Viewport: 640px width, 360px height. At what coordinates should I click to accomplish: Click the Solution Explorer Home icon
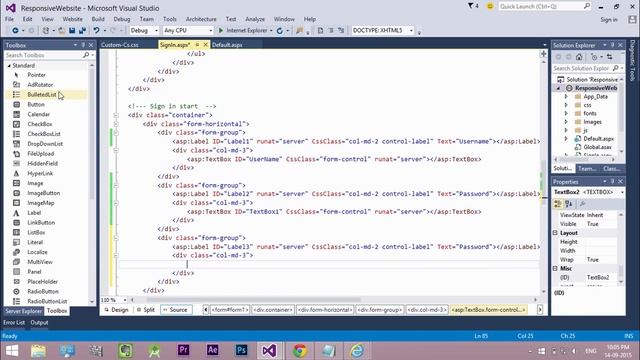pyautogui.click(x=579, y=57)
